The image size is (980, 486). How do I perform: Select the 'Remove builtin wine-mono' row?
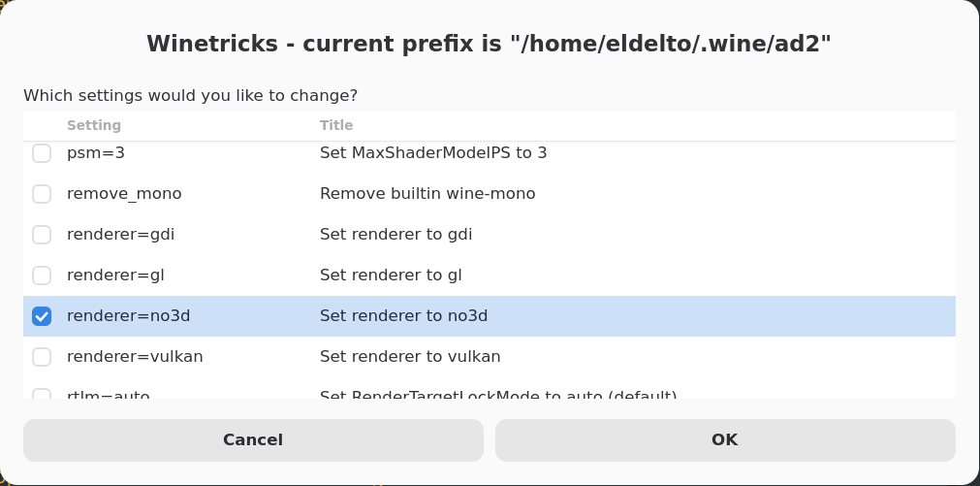pyautogui.click(x=427, y=194)
